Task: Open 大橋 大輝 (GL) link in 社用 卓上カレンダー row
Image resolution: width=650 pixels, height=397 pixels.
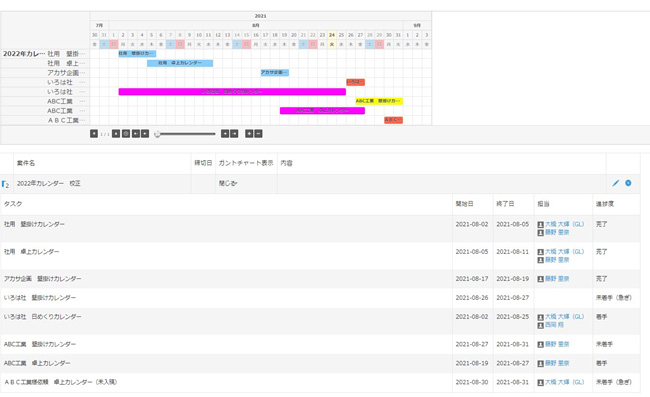Action: coord(565,252)
